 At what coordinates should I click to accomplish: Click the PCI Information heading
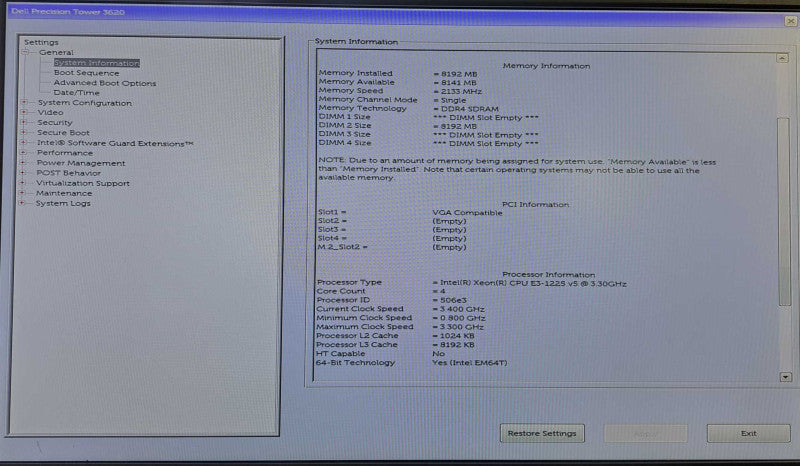[x=535, y=204]
